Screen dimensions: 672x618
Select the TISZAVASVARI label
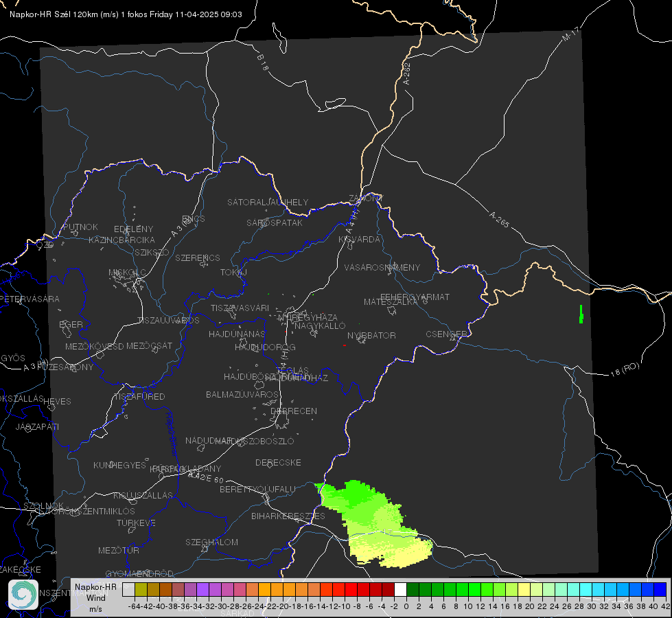pos(240,308)
